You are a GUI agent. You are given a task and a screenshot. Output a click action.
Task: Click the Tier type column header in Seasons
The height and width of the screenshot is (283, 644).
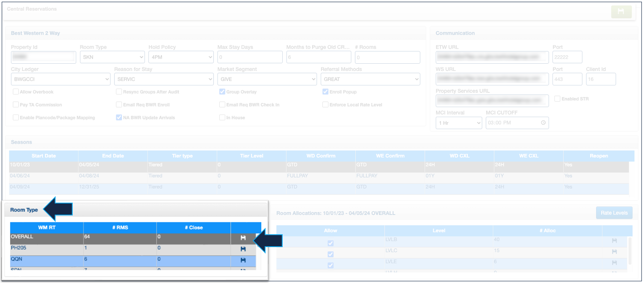coord(182,156)
